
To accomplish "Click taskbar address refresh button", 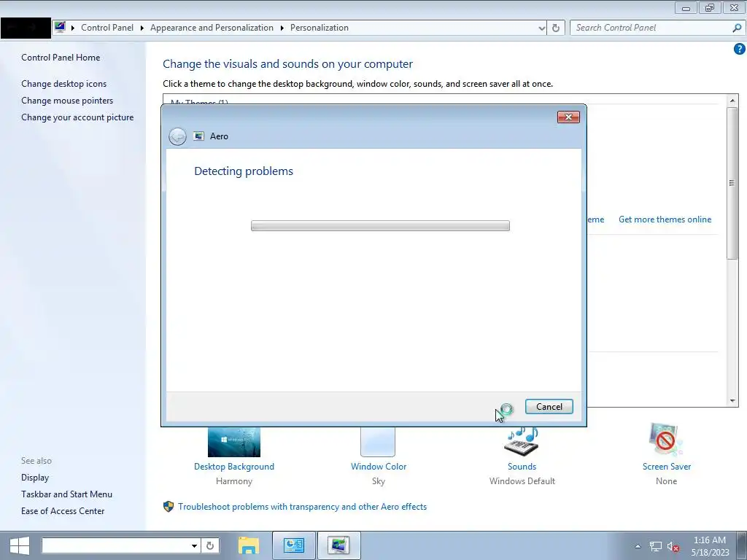I will 209,545.
